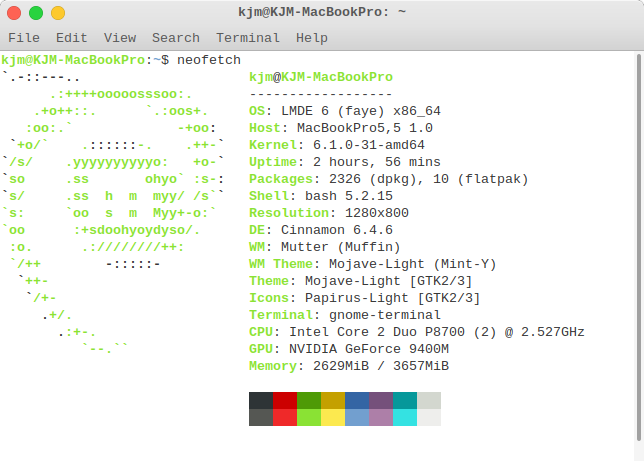Click the OS line LMDE 6 (faye)
This screenshot has height=461, width=644.
pos(345,111)
